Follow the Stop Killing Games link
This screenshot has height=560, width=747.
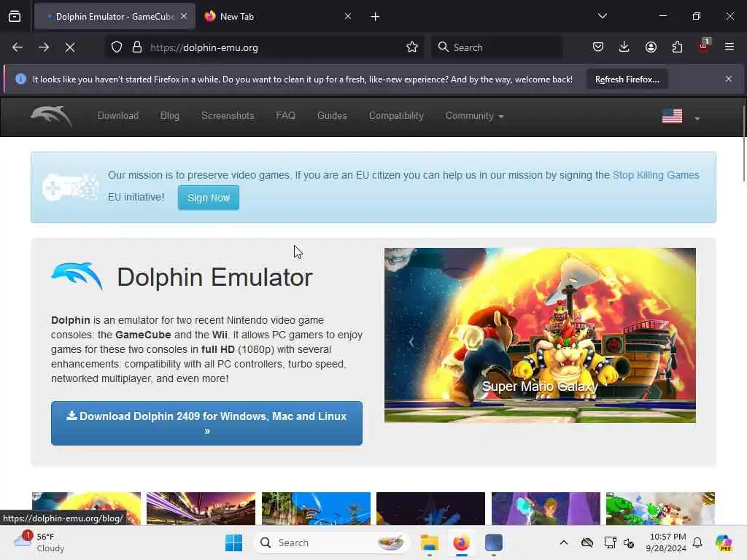coord(656,175)
